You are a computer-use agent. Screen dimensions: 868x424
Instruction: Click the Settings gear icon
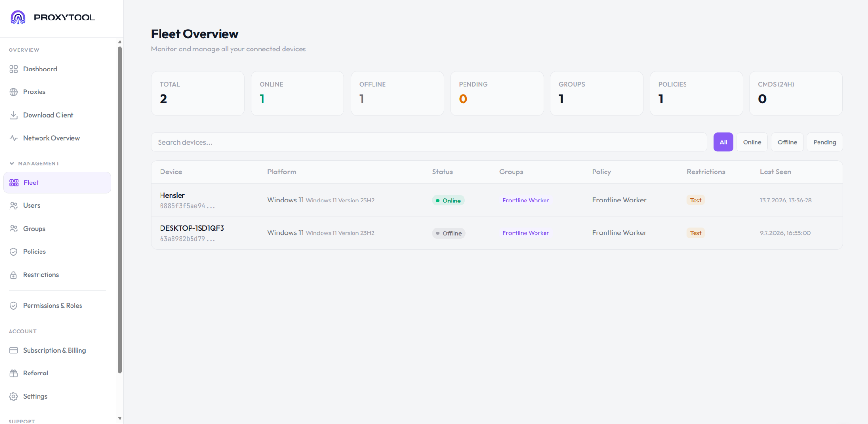click(x=13, y=396)
